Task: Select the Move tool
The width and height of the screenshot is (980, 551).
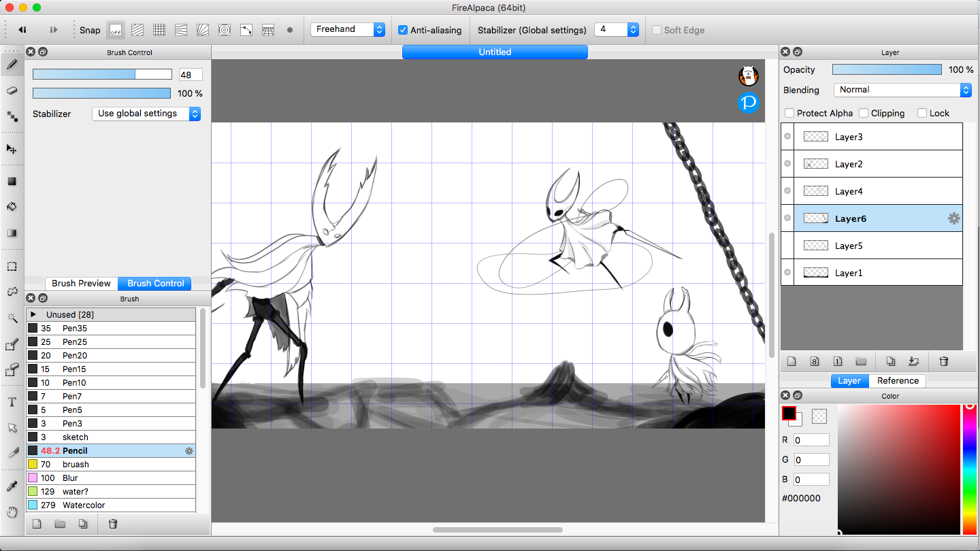Action: (x=12, y=149)
